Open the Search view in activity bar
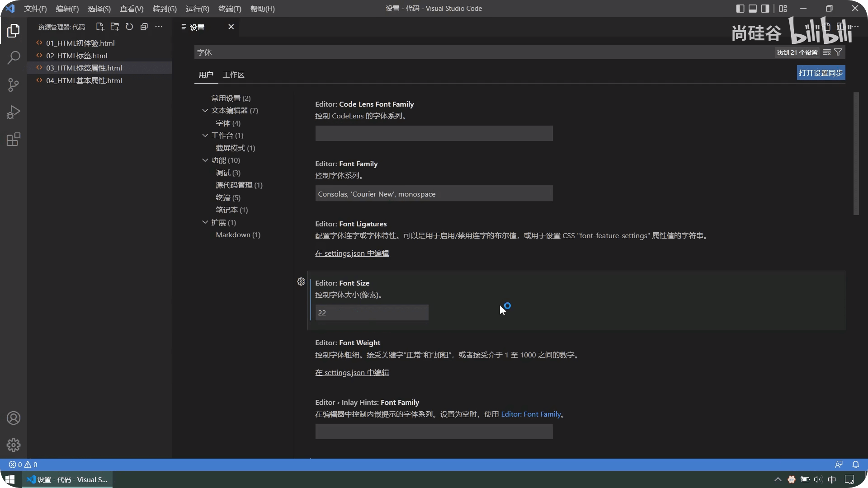 tap(14, 57)
